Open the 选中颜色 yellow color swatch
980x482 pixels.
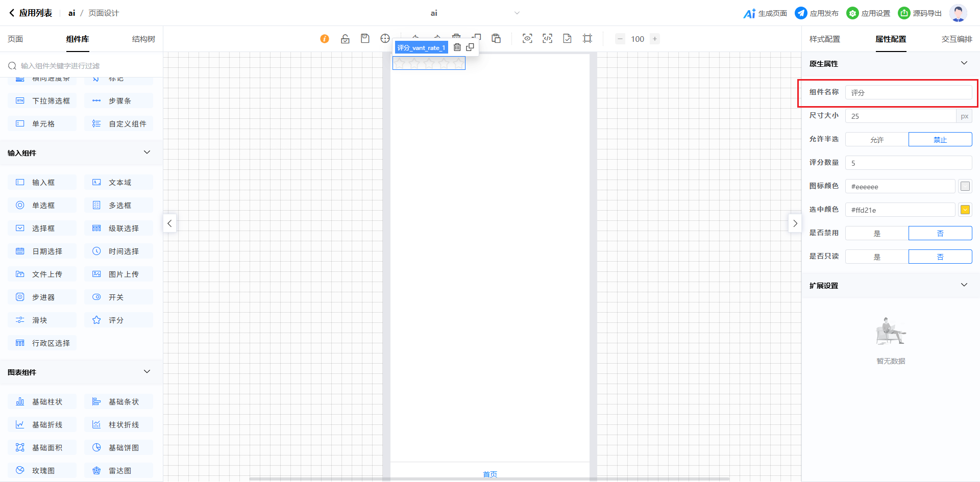tap(965, 210)
